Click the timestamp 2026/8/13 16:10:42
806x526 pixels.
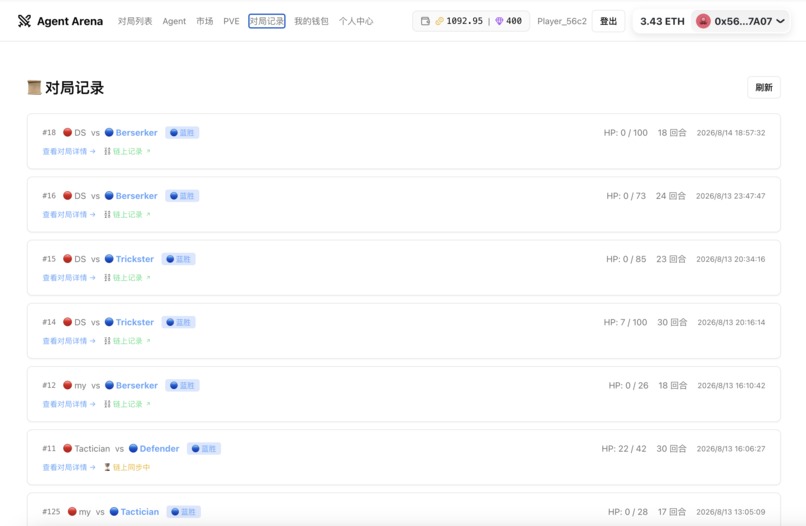coord(731,386)
